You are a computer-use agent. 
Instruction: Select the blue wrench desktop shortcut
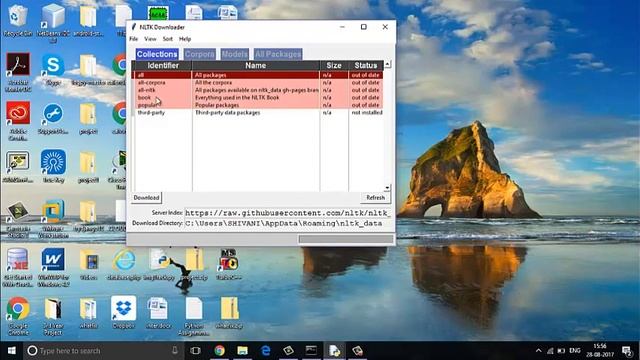53,118
